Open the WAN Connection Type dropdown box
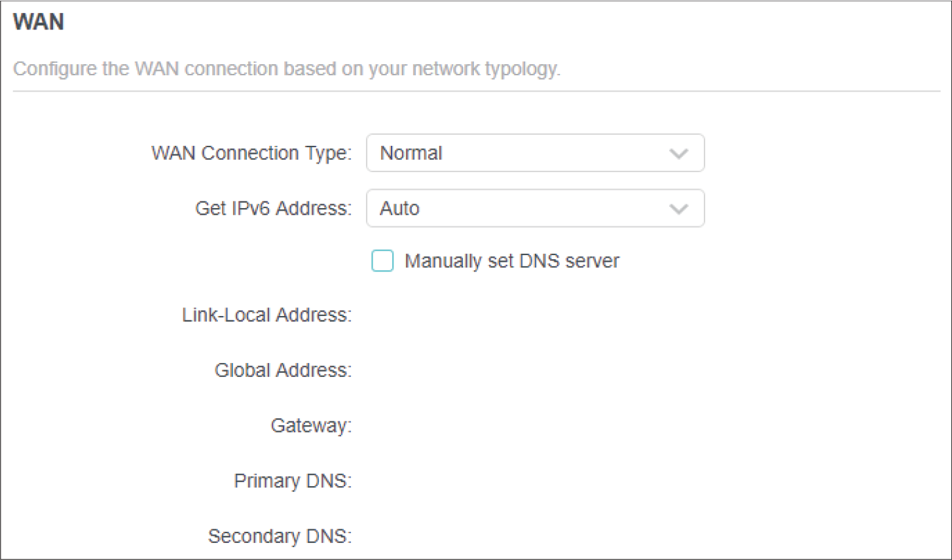952x560 pixels. 534,153
